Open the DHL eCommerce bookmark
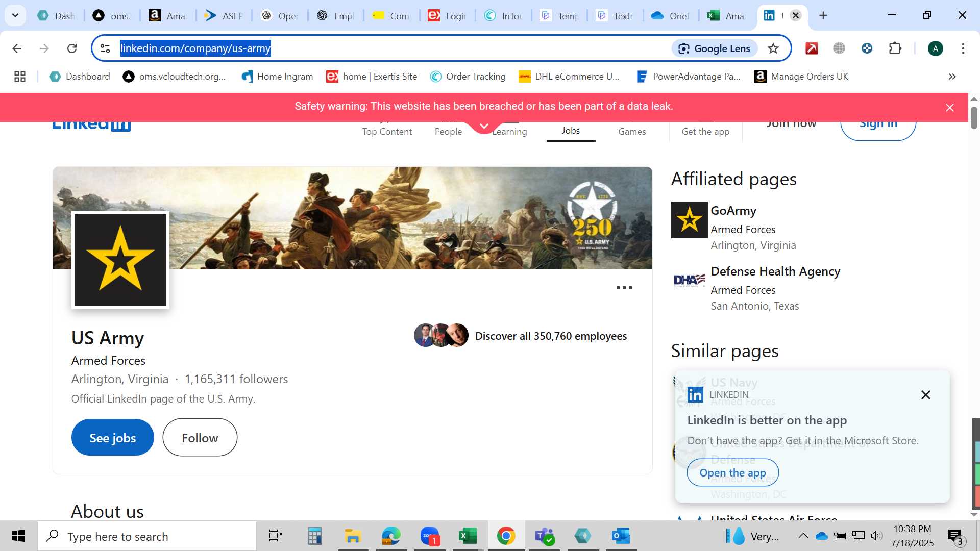This screenshot has height=551, width=980. [x=569, y=77]
